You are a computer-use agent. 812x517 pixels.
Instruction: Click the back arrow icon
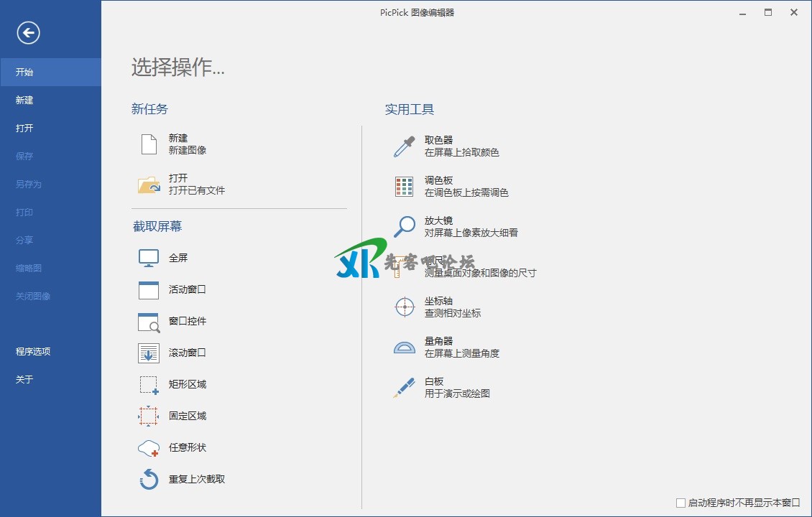(29, 32)
